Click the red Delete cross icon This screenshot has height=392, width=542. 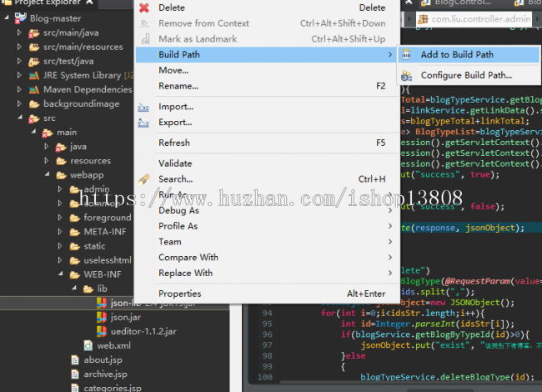coord(144,8)
